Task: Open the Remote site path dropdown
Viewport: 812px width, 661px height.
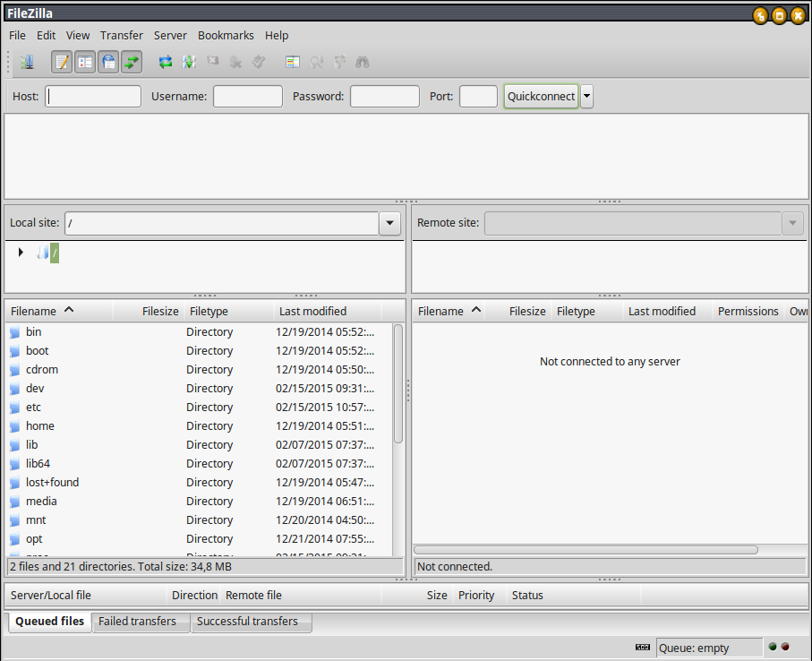Action: click(792, 223)
